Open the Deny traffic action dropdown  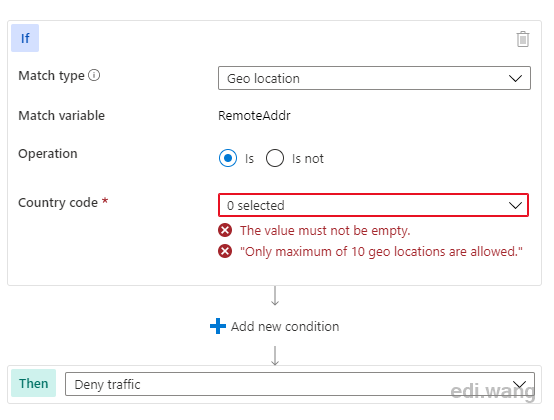(300, 384)
